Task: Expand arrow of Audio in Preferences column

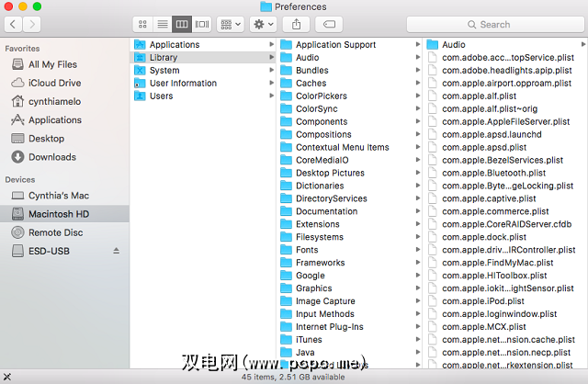Action: [583, 45]
